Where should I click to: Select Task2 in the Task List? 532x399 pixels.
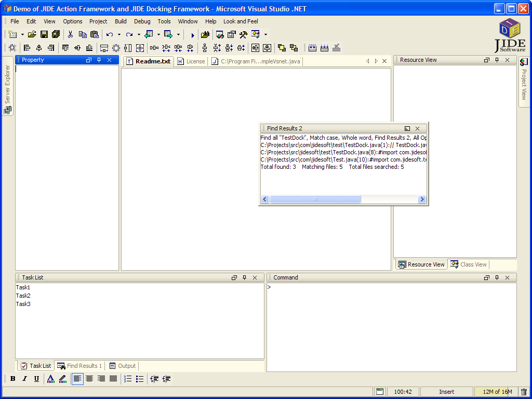[23, 296]
